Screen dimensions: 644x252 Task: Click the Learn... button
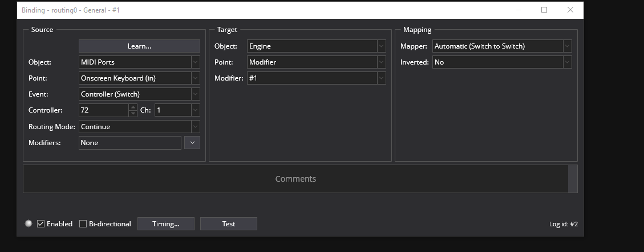[x=139, y=46]
